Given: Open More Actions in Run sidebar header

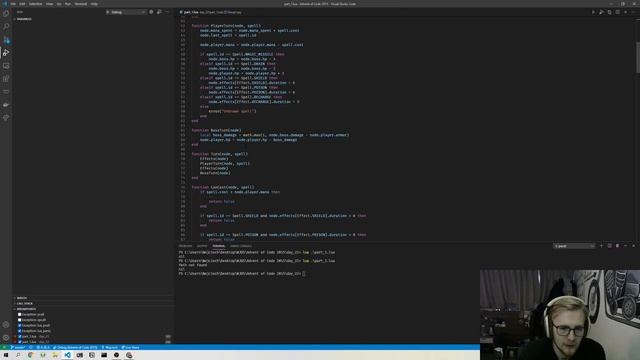Looking at the screenshot, I should click(167, 12).
